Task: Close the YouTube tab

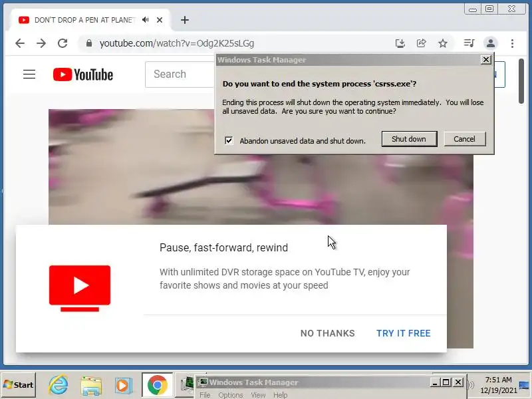Action: [x=160, y=20]
